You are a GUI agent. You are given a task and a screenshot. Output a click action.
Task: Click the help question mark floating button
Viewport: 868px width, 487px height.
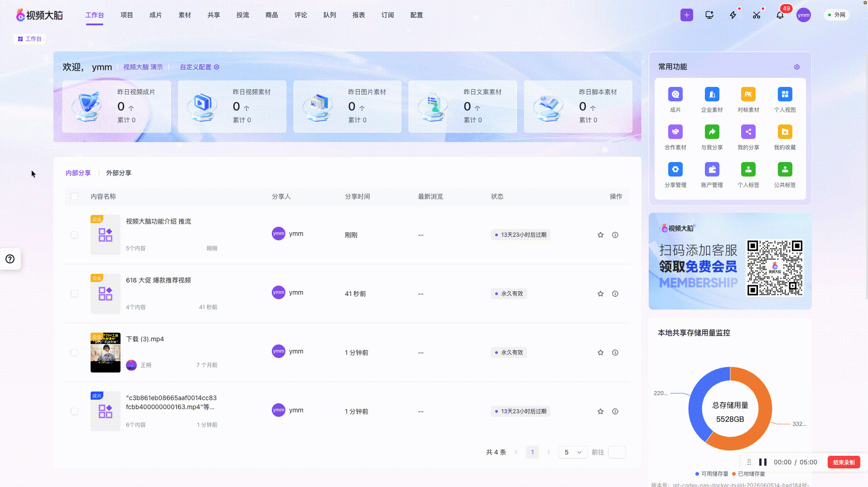point(10,259)
